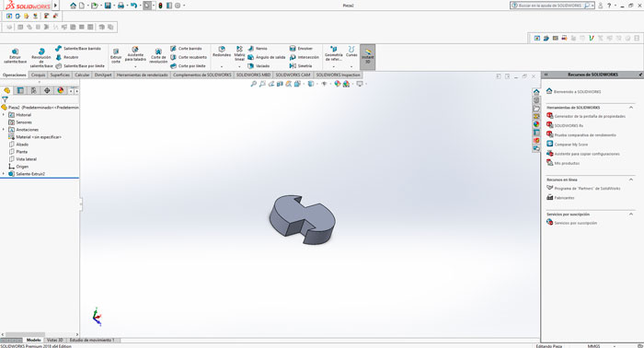Open Asistente para taladro tool
Image resolution: width=644 pixels, height=348 pixels.
click(135, 54)
